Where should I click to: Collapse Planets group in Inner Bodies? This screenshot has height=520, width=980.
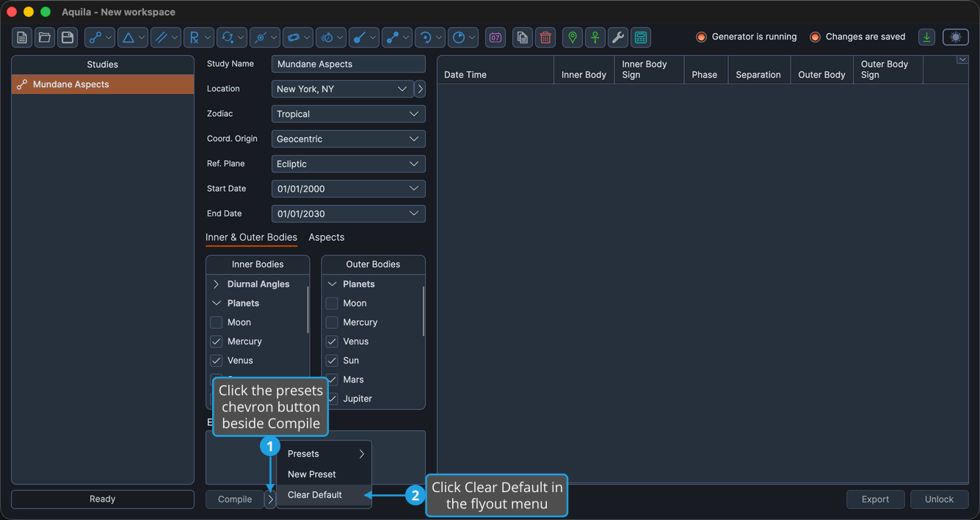click(217, 303)
